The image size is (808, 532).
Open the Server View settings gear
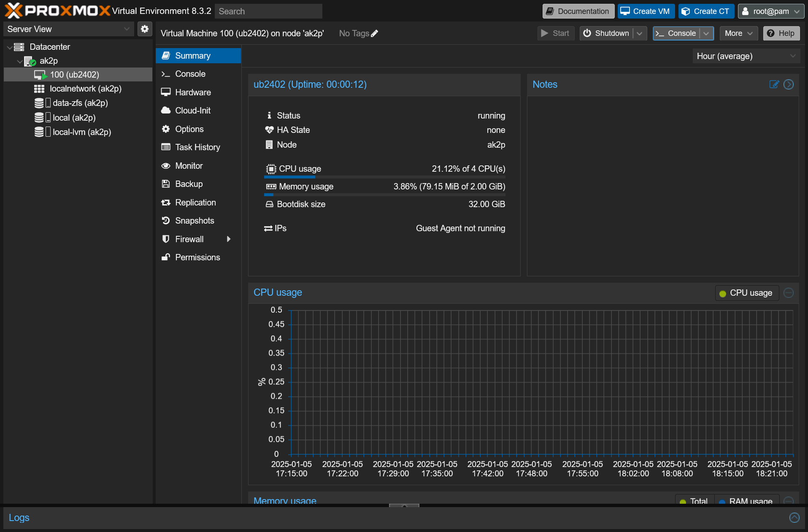(x=145, y=29)
